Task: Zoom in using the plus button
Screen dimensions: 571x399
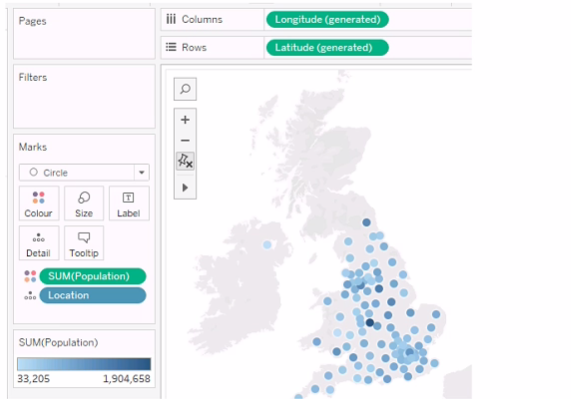Action: 185,120
